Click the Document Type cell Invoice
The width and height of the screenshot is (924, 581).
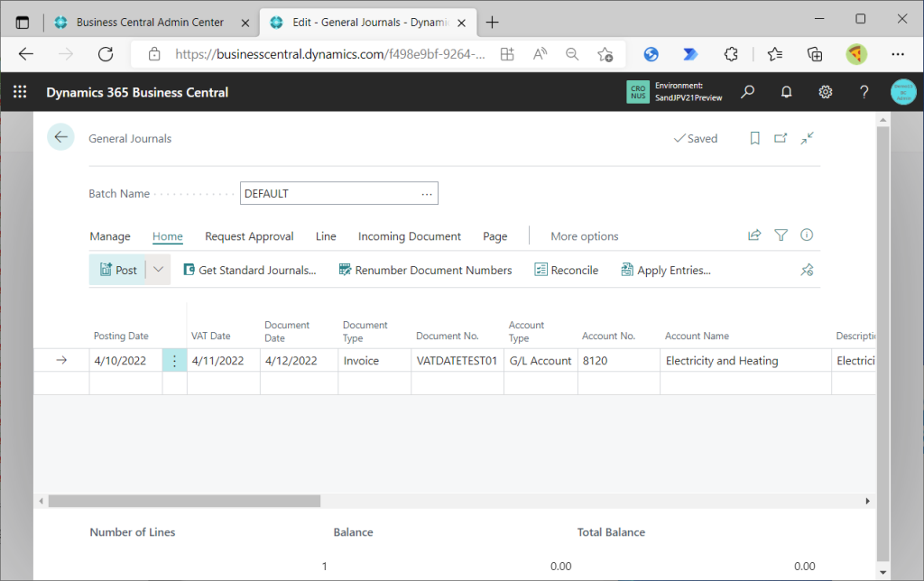(x=374, y=361)
